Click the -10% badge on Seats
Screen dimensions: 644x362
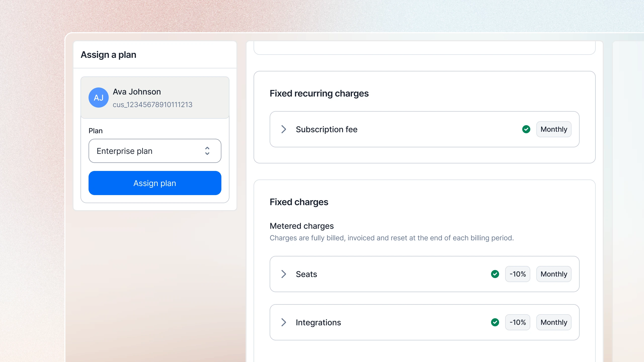(517, 274)
